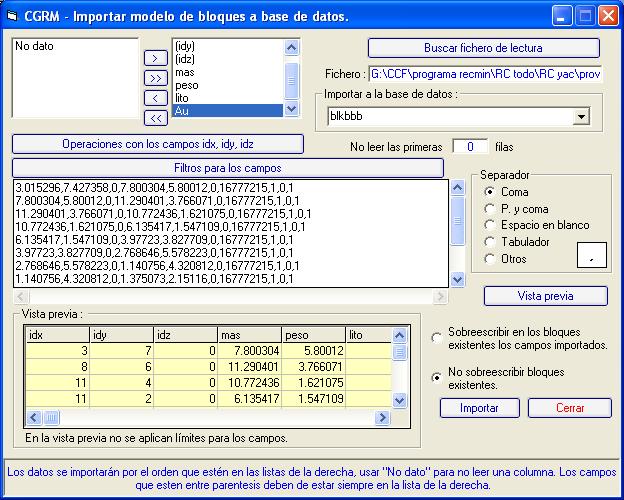Click the lito column header in preview
The image size is (624, 500).
click(x=369, y=335)
